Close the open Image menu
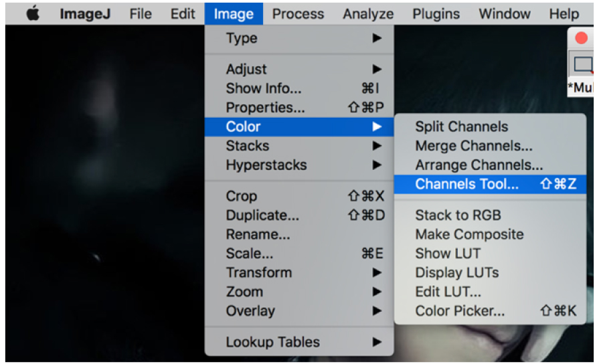This screenshot has height=364, width=597. pyautogui.click(x=234, y=14)
